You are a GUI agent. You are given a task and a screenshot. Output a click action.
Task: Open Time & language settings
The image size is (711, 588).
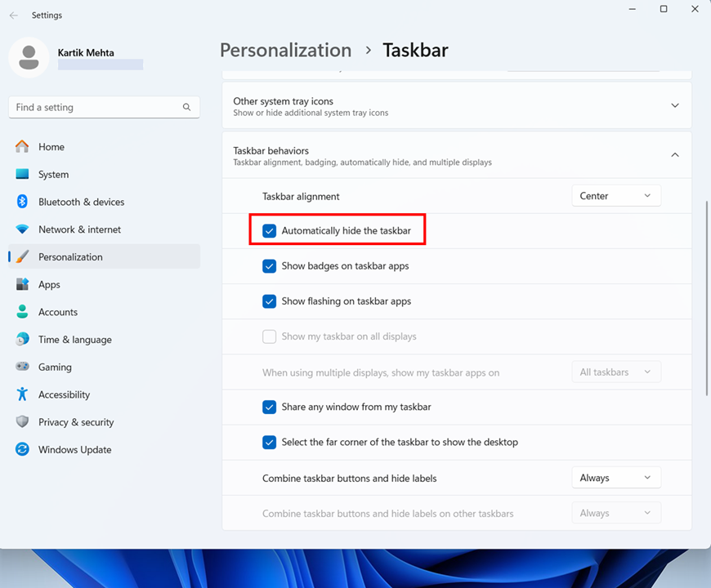tap(105, 340)
